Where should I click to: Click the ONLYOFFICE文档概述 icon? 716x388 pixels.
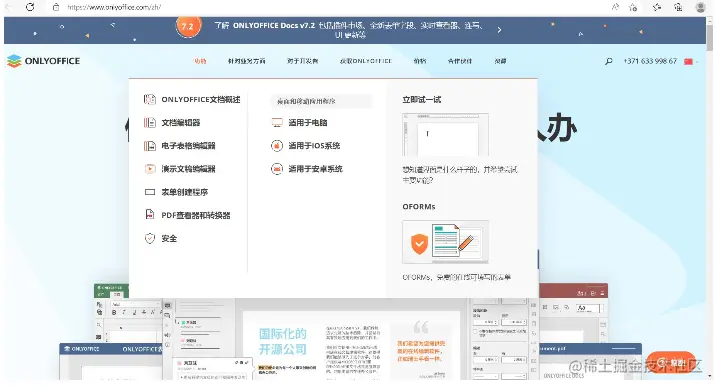point(150,99)
